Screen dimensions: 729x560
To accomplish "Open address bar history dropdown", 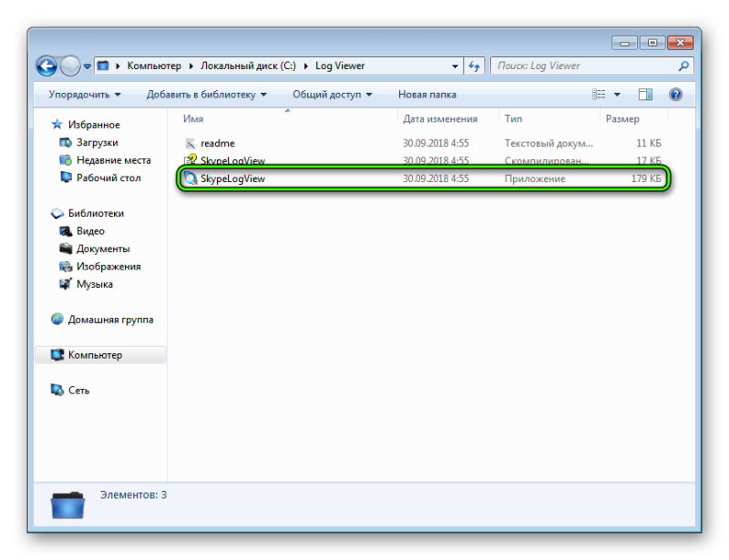I will (455, 66).
